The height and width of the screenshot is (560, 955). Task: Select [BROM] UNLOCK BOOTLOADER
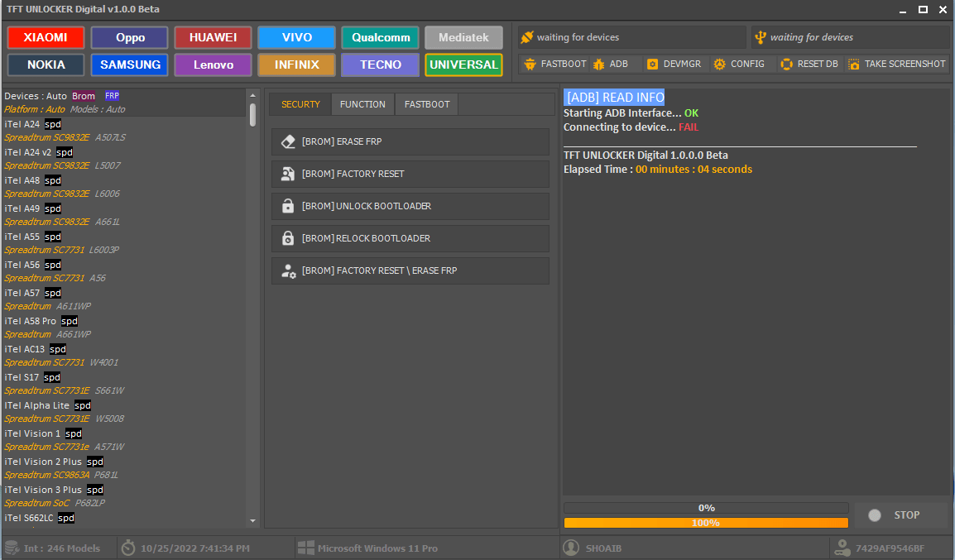410,206
